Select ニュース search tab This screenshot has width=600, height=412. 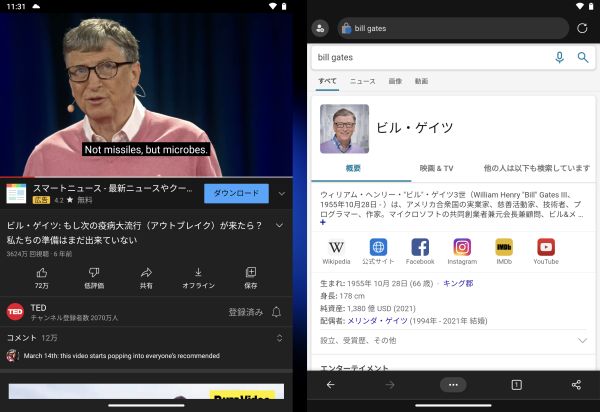click(x=362, y=81)
